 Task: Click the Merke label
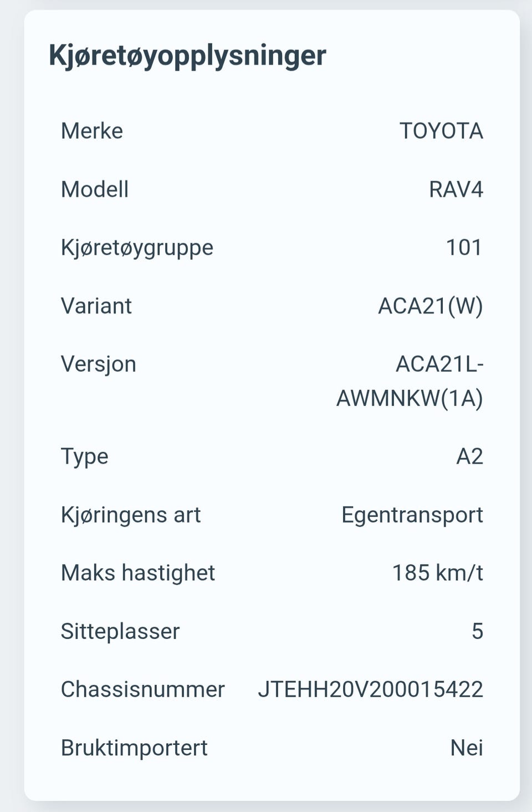pyautogui.click(x=92, y=131)
